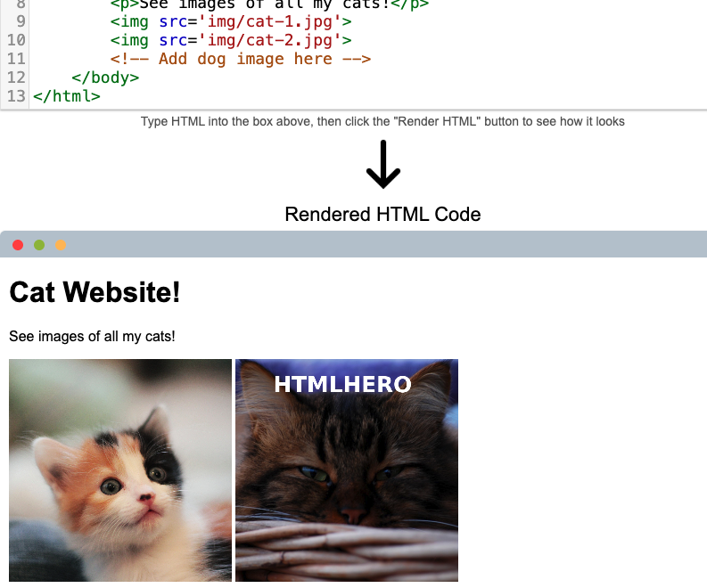The height and width of the screenshot is (588, 707).
Task: Click the red dot in browser bar
Action: point(18,245)
